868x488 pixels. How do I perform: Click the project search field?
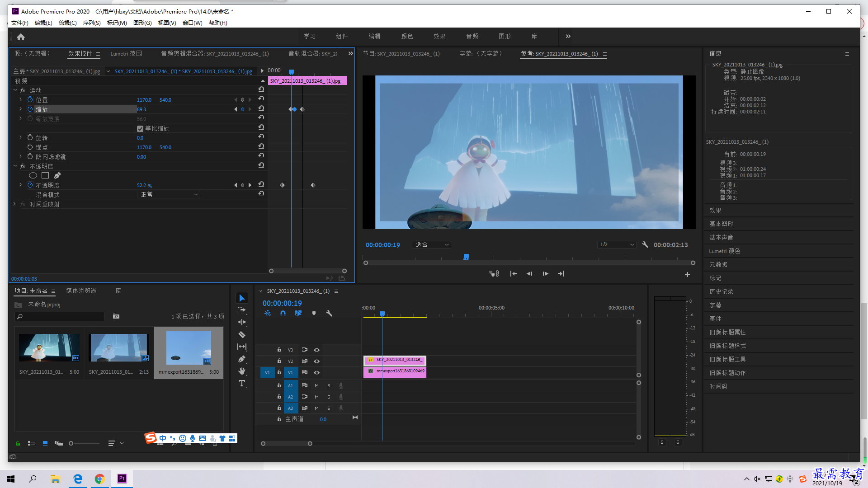point(60,316)
